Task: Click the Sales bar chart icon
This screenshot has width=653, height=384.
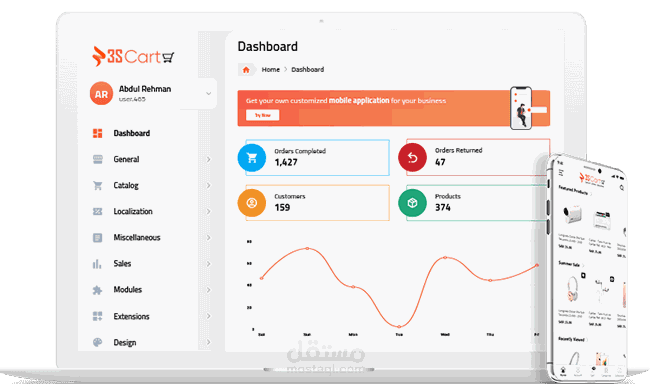Action: coord(97,264)
